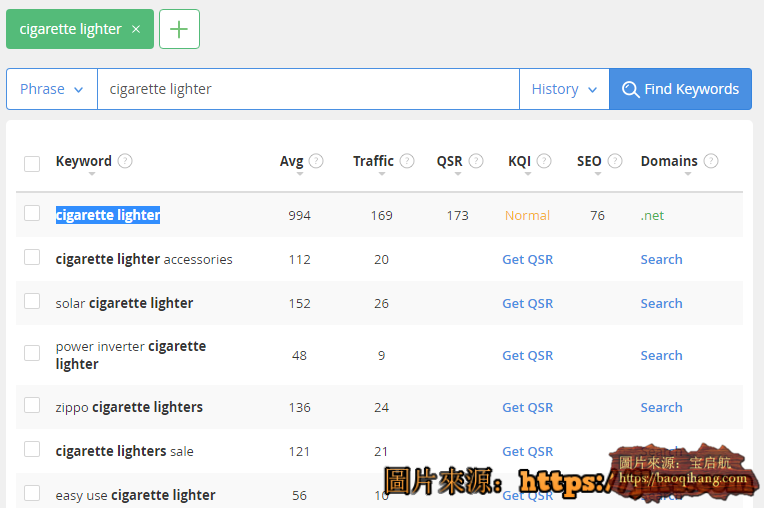Image resolution: width=764 pixels, height=508 pixels.
Task: Toggle the select-all checkbox in table header
Action: pos(32,163)
